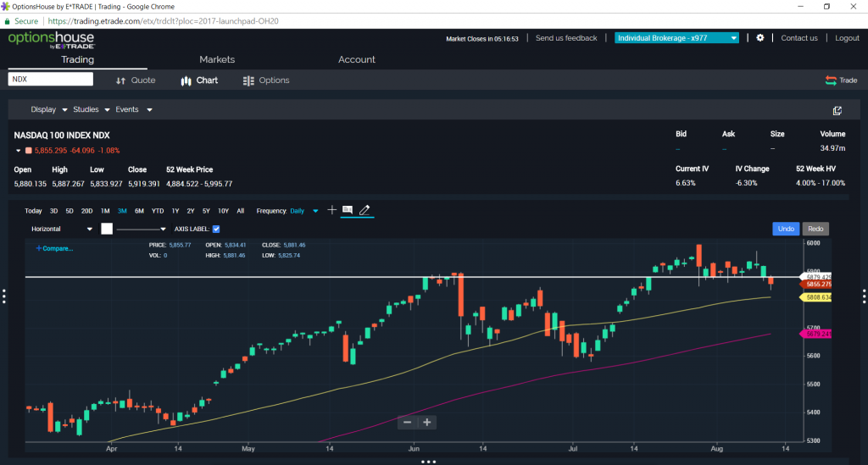This screenshot has width=868, height=465.
Task: Click the secure padlock icon in address bar
Action: (7, 21)
